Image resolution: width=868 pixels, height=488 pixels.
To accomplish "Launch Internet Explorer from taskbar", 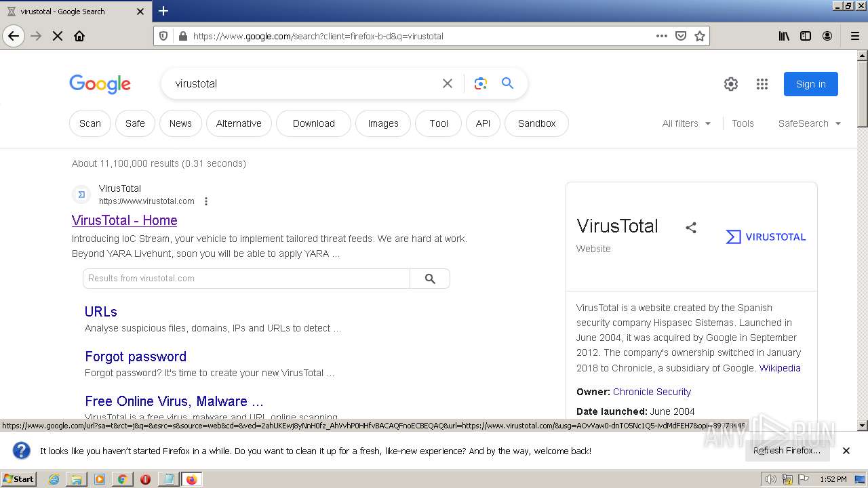I will coord(54,479).
